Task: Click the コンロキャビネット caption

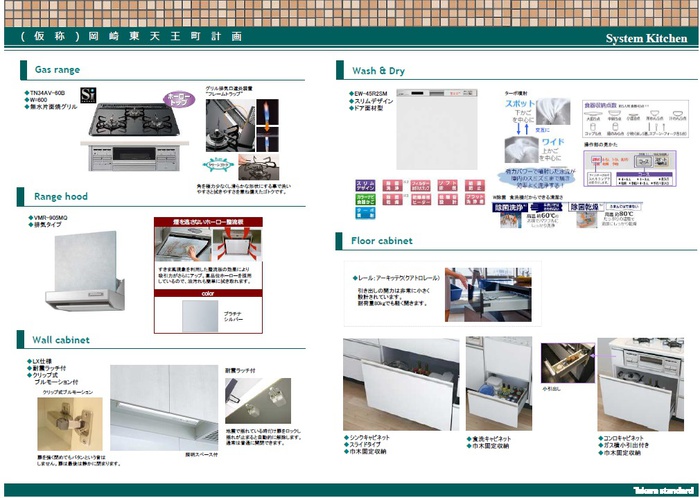Action: pyautogui.click(x=623, y=438)
